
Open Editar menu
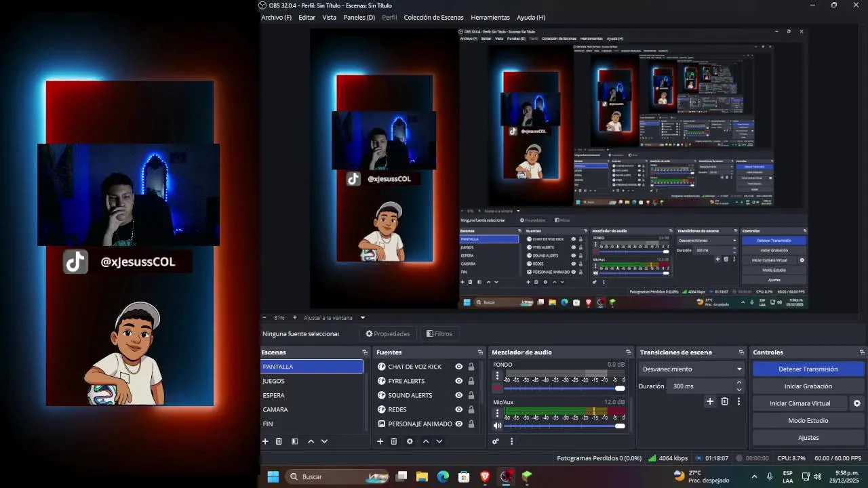coord(307,18)
